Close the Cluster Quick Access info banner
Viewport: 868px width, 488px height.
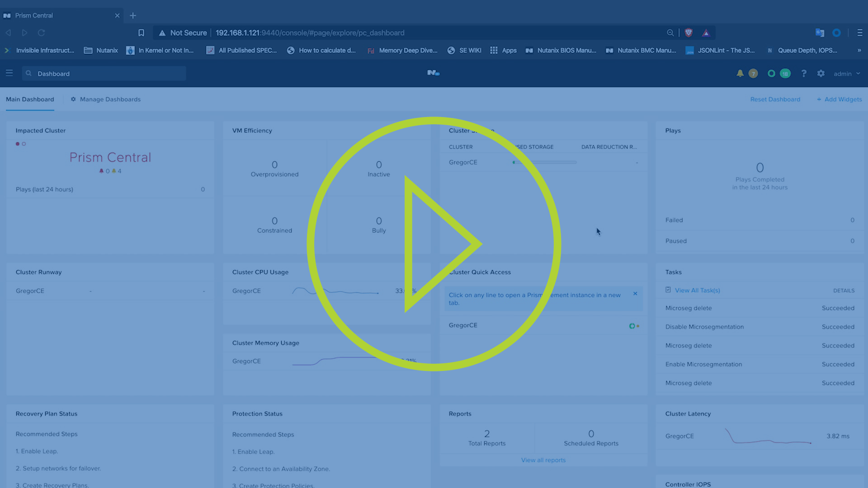pyautogui.click(x=635, y=294)
